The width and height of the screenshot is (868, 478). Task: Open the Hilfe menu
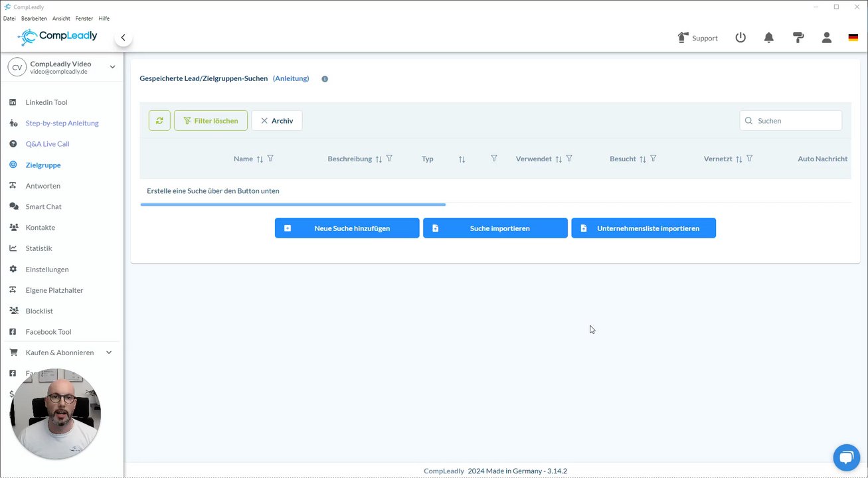pyautogui.click(x=104, y=19)
